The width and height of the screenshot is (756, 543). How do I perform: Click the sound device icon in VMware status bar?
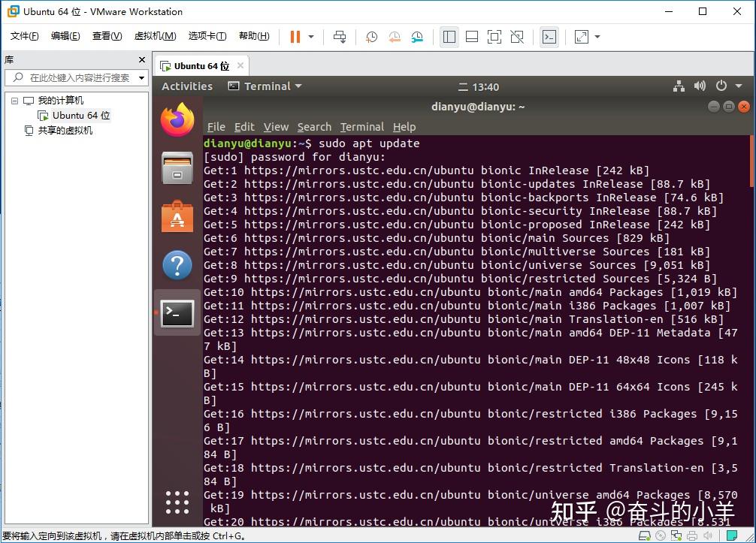point(708,534)
